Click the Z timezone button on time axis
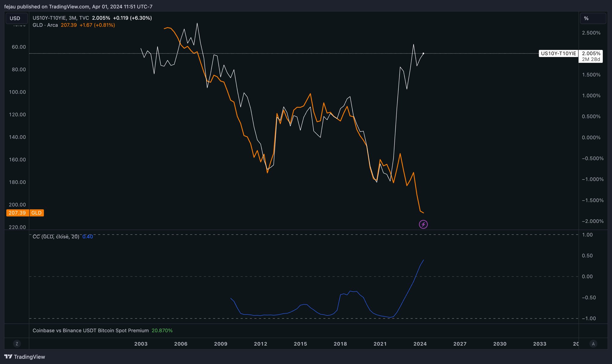This screenshot has height=364, width=612. tap(17, 344)
